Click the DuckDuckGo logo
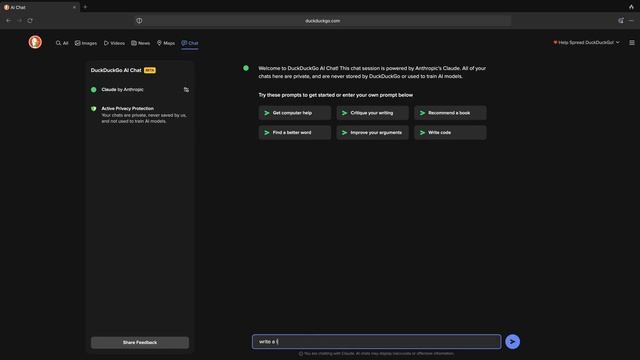640x360 pixels. [x=35, y=42]
